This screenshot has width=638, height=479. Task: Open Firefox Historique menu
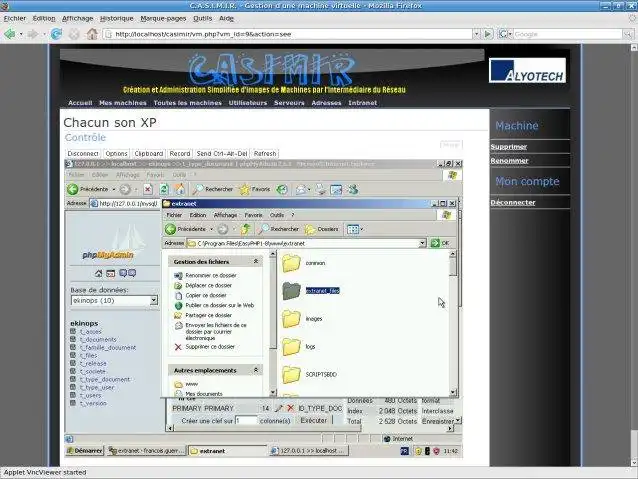[116, 18]
